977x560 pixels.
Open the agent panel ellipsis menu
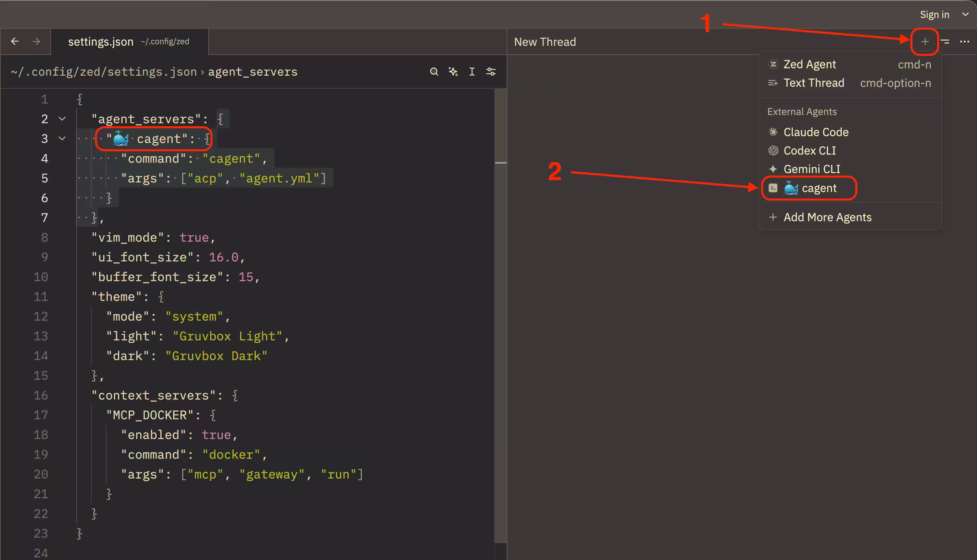[x=965, y=42]
